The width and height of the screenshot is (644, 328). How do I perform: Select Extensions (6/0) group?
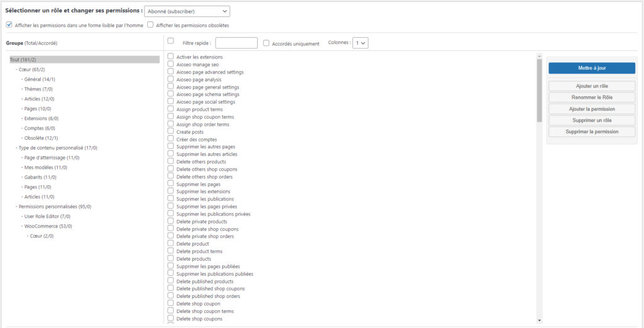tap(42, 119)
